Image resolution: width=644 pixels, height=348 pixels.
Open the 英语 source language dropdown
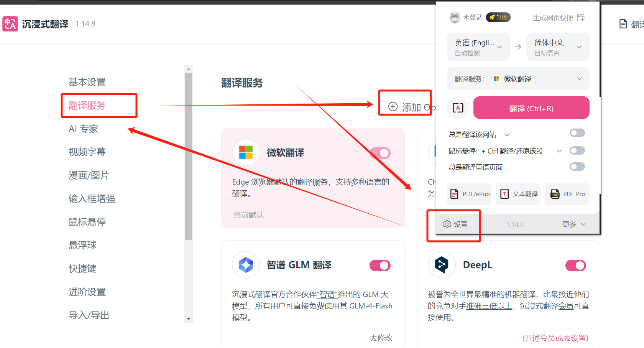tap(478, 47)
